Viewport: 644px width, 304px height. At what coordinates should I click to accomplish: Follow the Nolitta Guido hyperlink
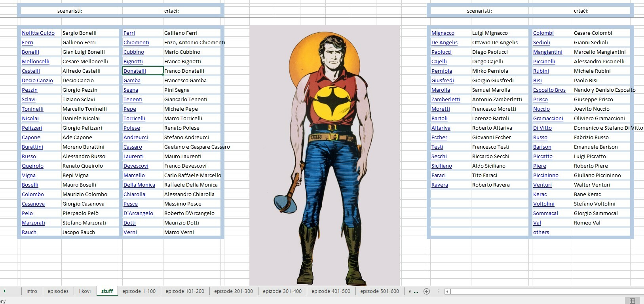(38, 33)
